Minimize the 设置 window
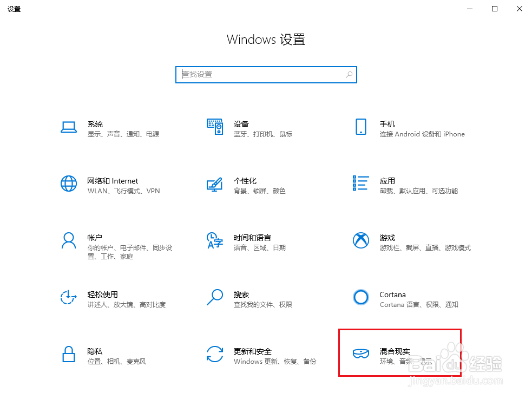Screen dimensions: 532x399 click(x=470, y=9)
